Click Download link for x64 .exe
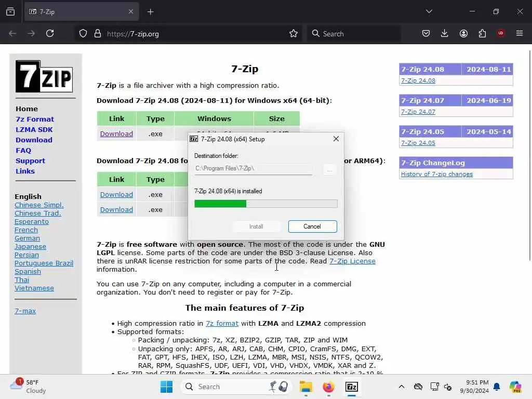This screenshot has height=399, width=532. click(116, 134)
